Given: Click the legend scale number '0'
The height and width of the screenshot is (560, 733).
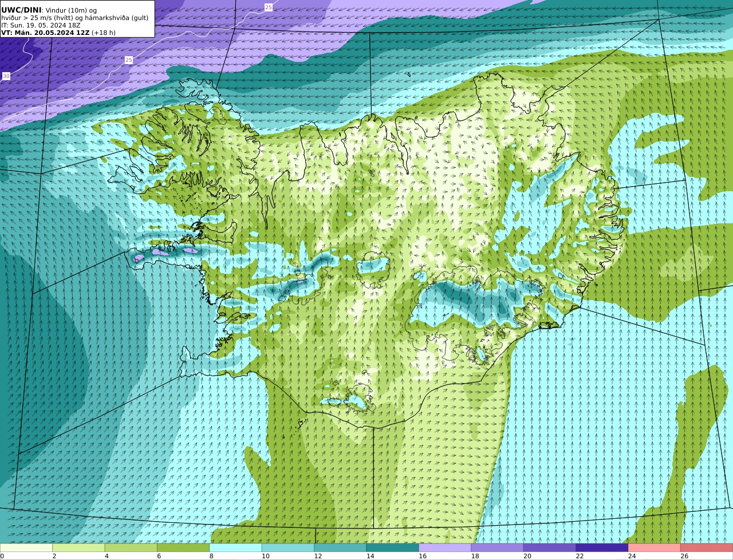Looking at the screenshot, I should (x=2, y=556).
